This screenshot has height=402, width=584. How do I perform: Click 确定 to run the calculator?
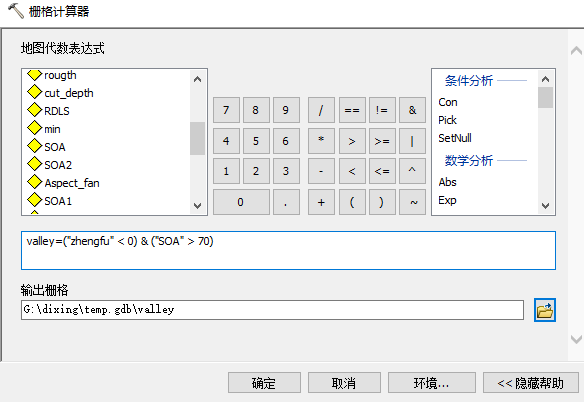[264, 383]
